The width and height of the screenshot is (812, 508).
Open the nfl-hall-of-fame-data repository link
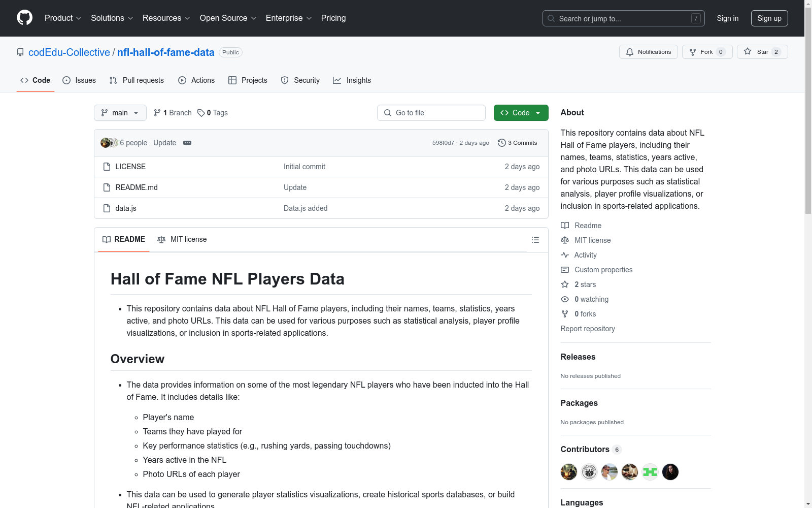166,52
